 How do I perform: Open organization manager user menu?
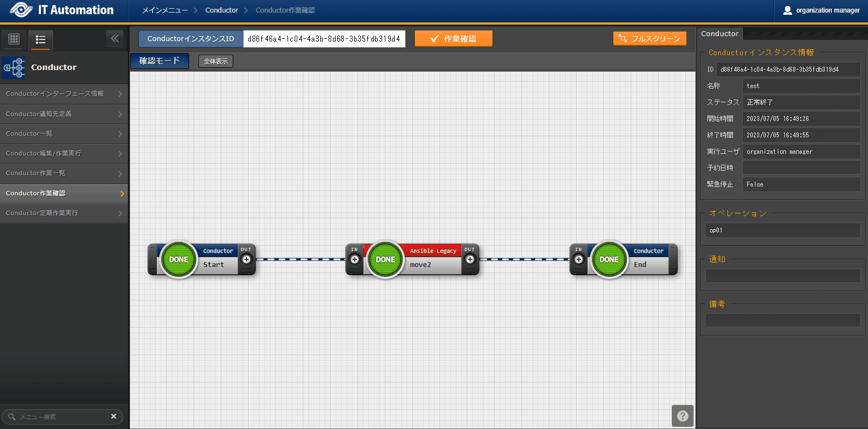[821, 10]
